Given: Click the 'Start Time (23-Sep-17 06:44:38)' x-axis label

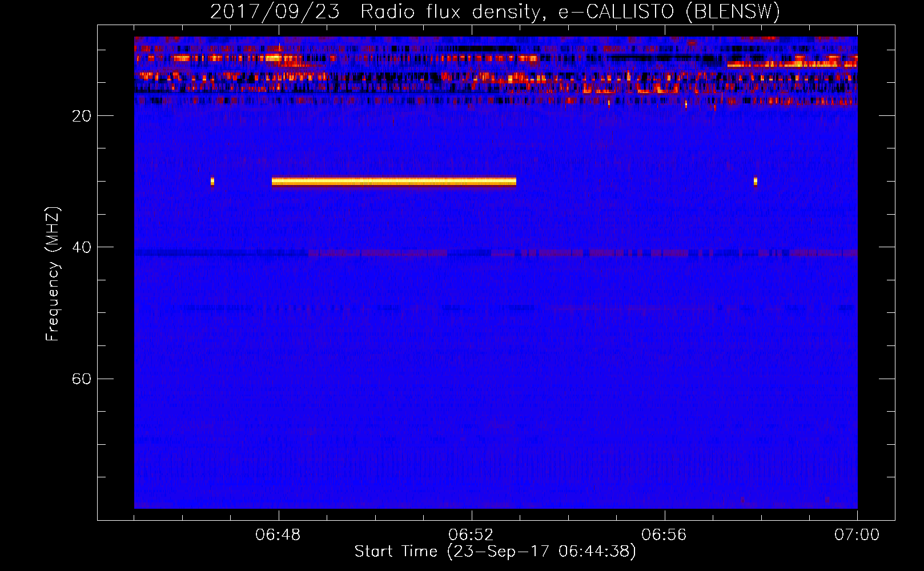Looking at the screenshot, I should [x=495, y=552].
